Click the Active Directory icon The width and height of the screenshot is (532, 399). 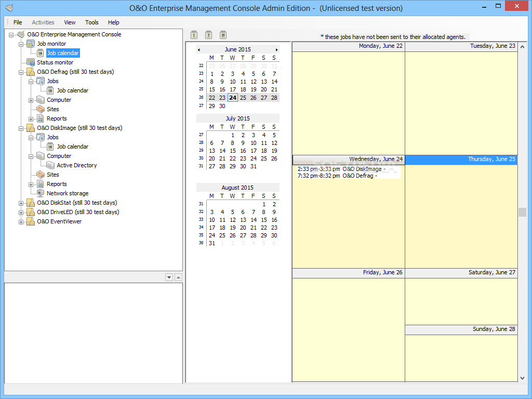[50, 165]
